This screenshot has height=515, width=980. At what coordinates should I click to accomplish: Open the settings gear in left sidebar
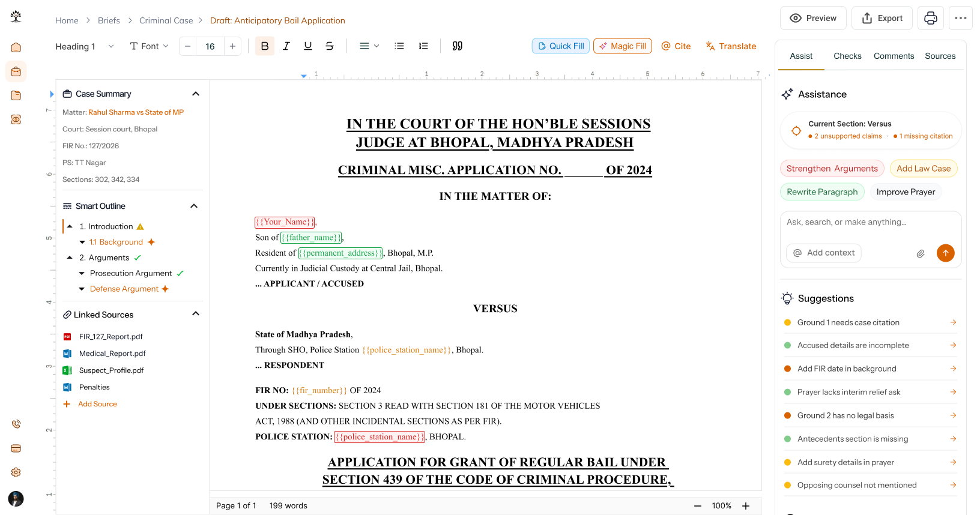[x=16, y=472]
